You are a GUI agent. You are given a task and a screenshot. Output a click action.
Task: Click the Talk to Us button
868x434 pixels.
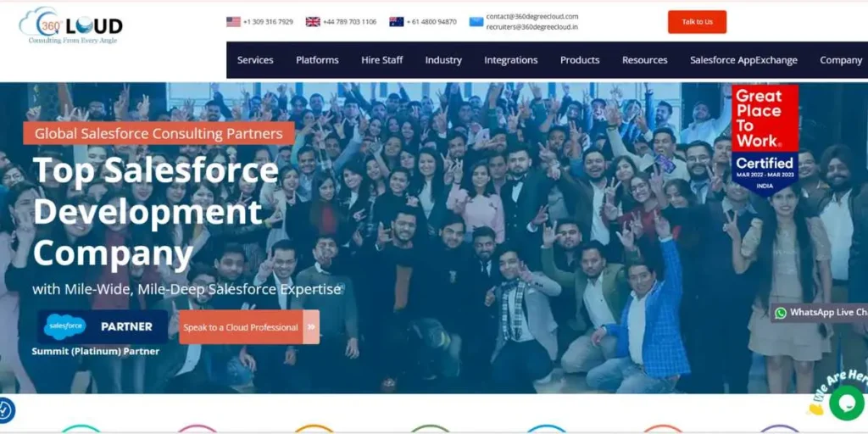point(697,22)
